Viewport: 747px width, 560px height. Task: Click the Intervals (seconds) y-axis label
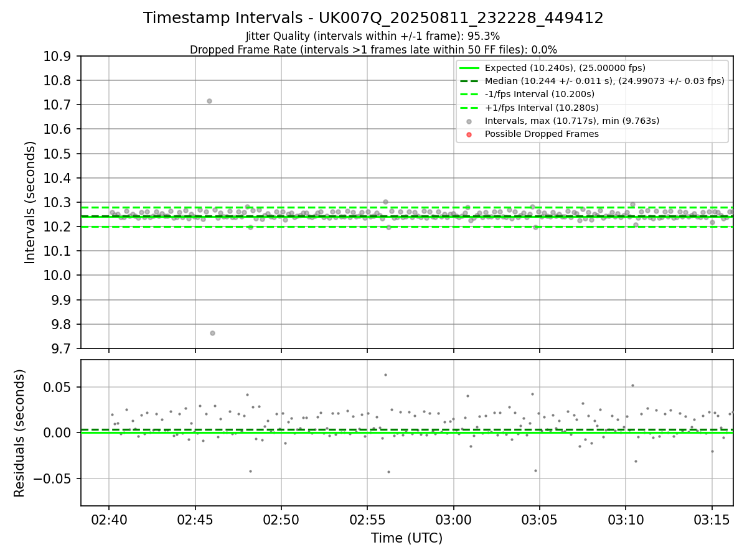pos(31,202)
